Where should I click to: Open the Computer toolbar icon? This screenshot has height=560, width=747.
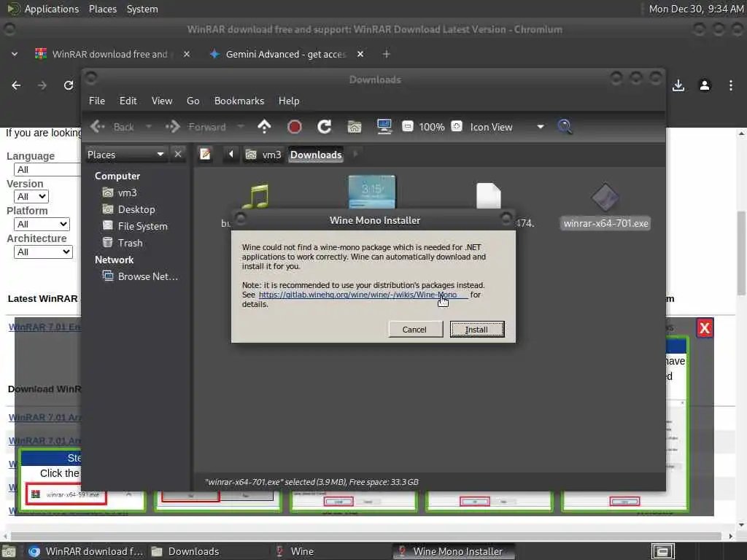click(x=384, y=127)
